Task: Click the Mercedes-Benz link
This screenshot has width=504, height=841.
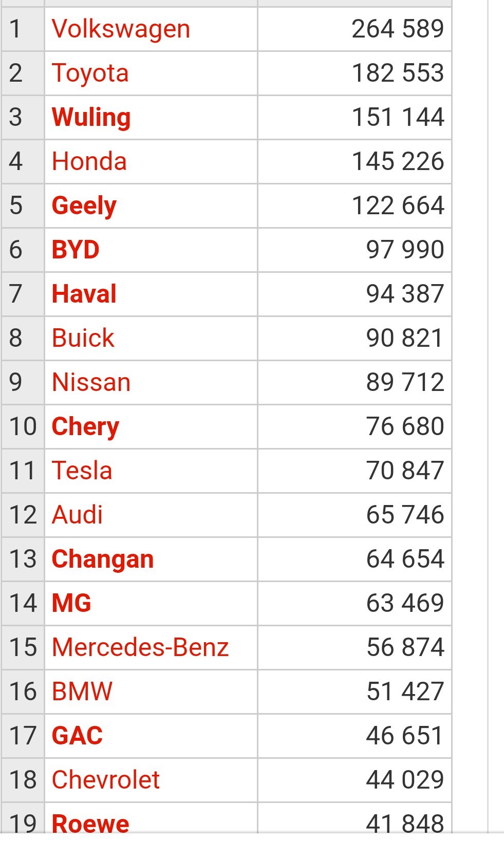Action: point(140,647)
